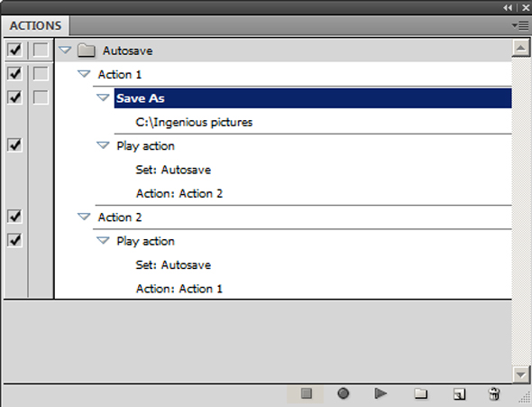The height and width of the screenshot is (407, 532).
Task: Create a new action with the page icon
Action: point(459,393)
